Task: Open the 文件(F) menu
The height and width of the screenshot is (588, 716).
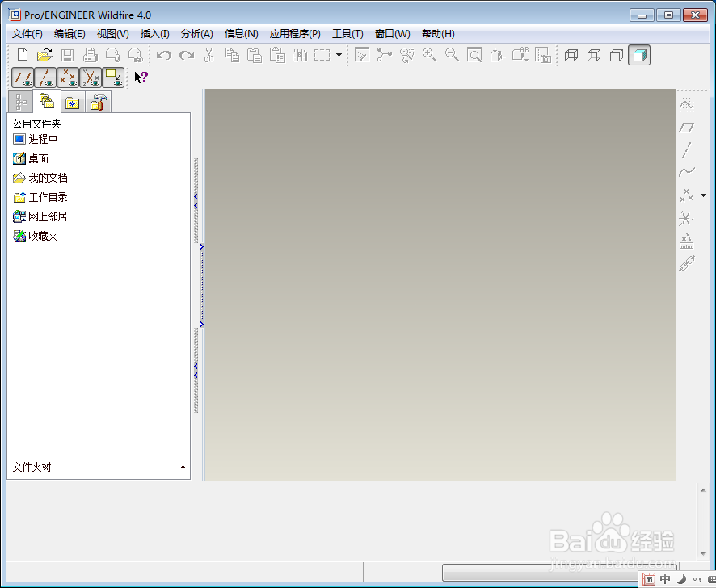Action: (27, 34)
